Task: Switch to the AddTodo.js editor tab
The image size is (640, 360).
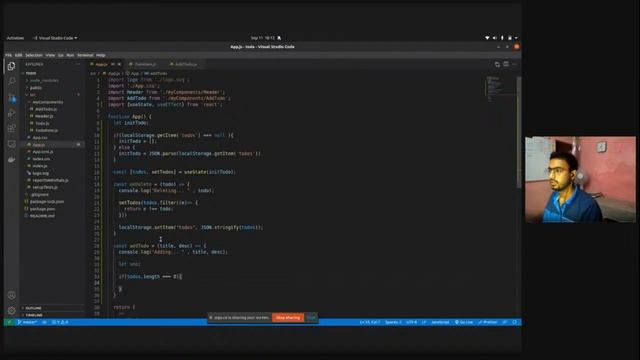Action: (x=186, y=64)
